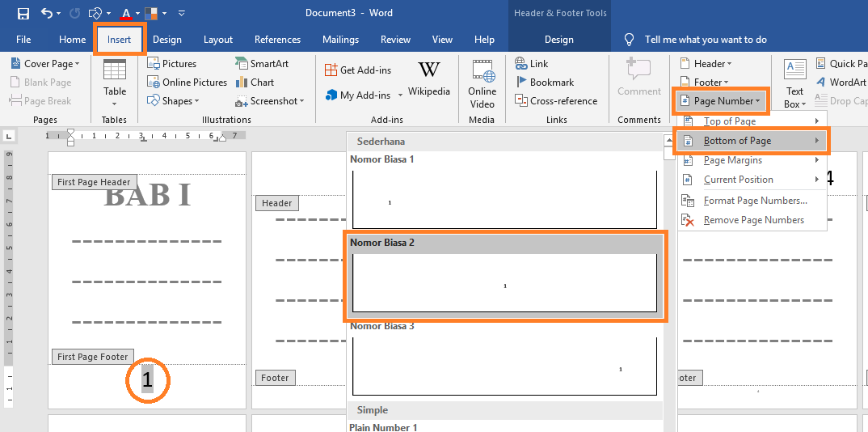The height and width of the screenshot is (432, 868).
Task: Open the My Add-ins dropdown arrow
Action: tap(400, 95)
